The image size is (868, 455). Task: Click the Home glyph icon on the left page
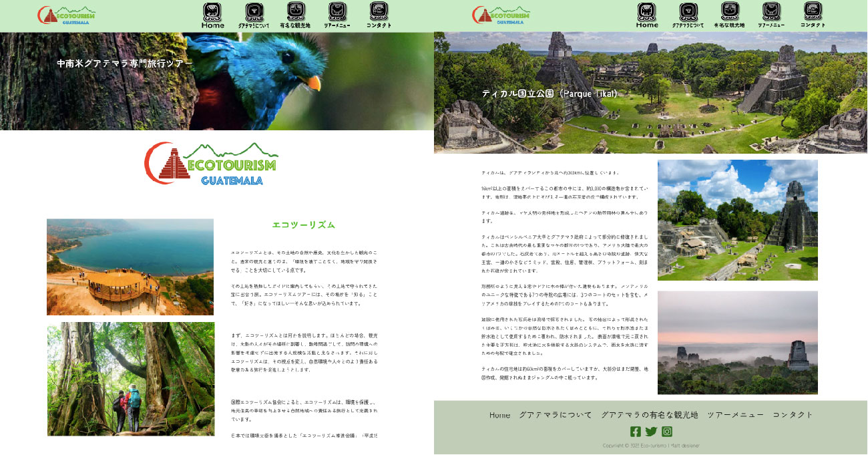pos(212,12)
